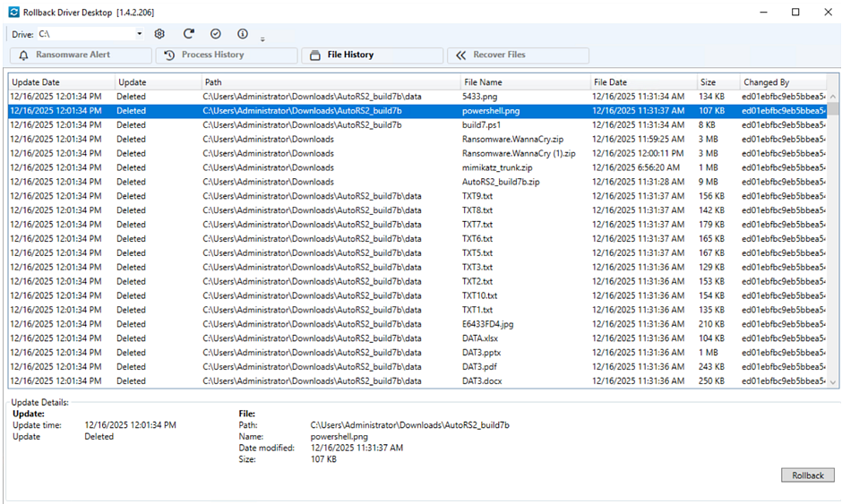
Task: Open the Recover Files tab
Action: [x=518, y=56]
